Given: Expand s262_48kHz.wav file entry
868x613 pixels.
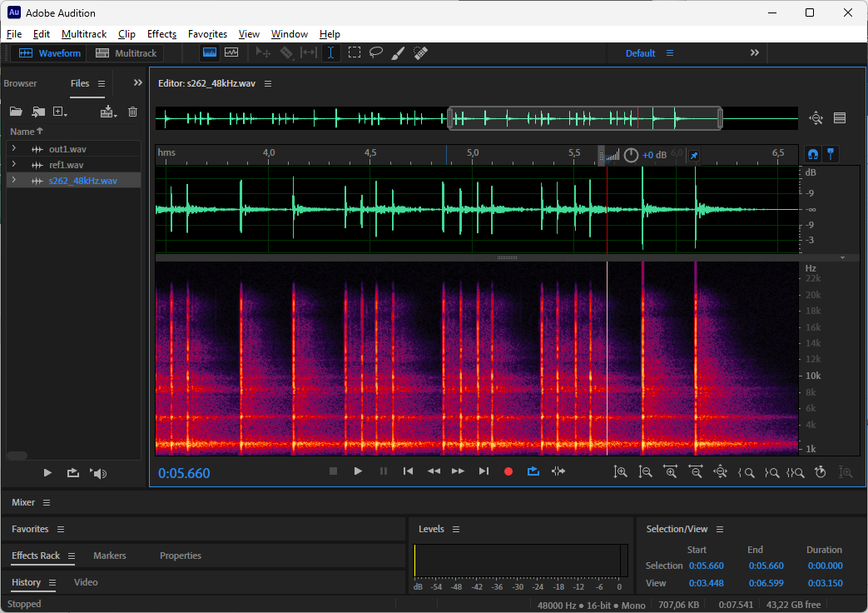Looking at the screenshot, I should tap(14, 180).
